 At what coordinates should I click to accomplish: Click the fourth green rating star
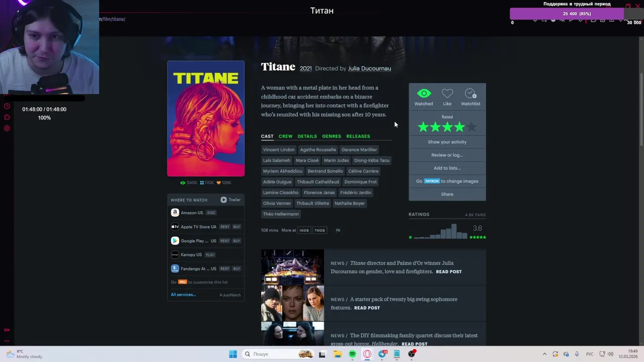pyautogui.click(x=459, y=127)
